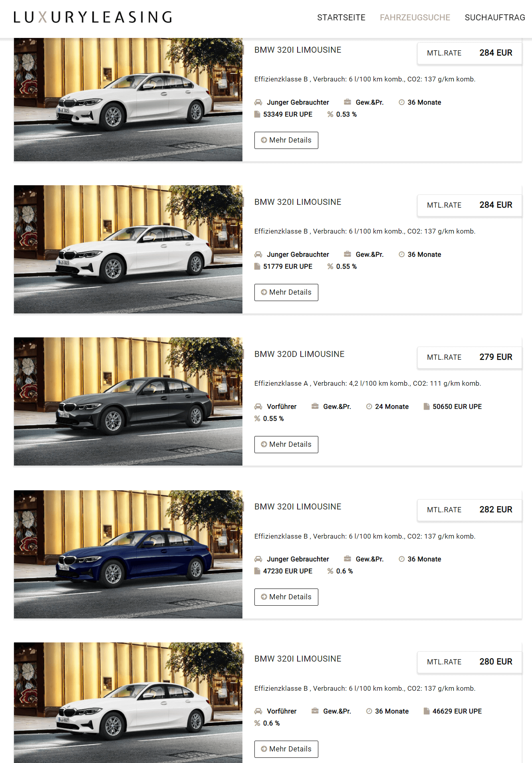Click the document icon next to 50650 EUR UPE
The height and width of the screenshot is (763, 532).
[x=427, y=406]
